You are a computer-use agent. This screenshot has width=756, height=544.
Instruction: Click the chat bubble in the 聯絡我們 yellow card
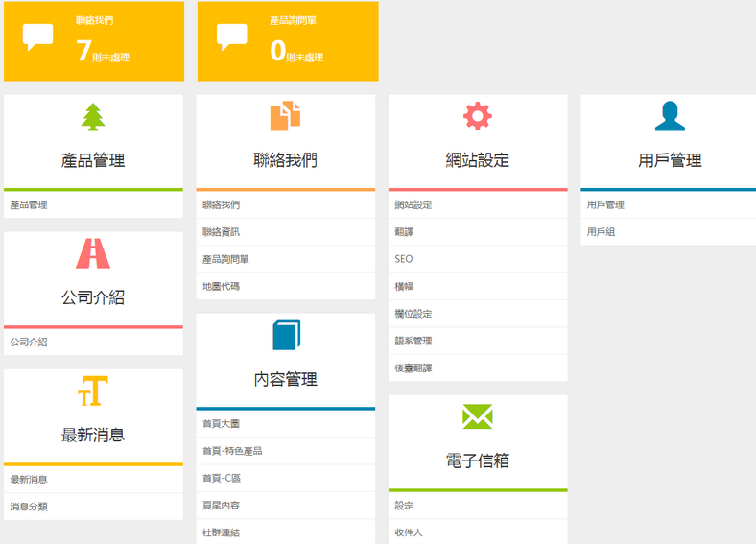(38, 37)
